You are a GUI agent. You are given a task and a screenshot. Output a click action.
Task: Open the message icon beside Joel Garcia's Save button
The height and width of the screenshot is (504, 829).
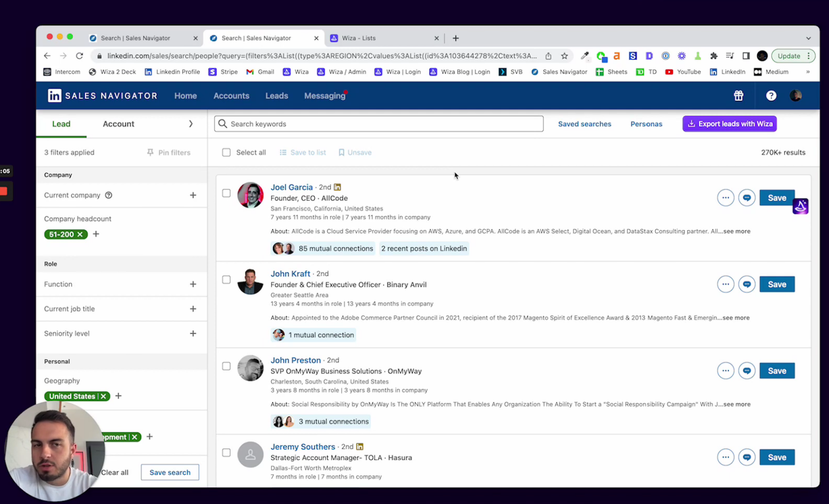pyautogui.click(x=747, y=197)
